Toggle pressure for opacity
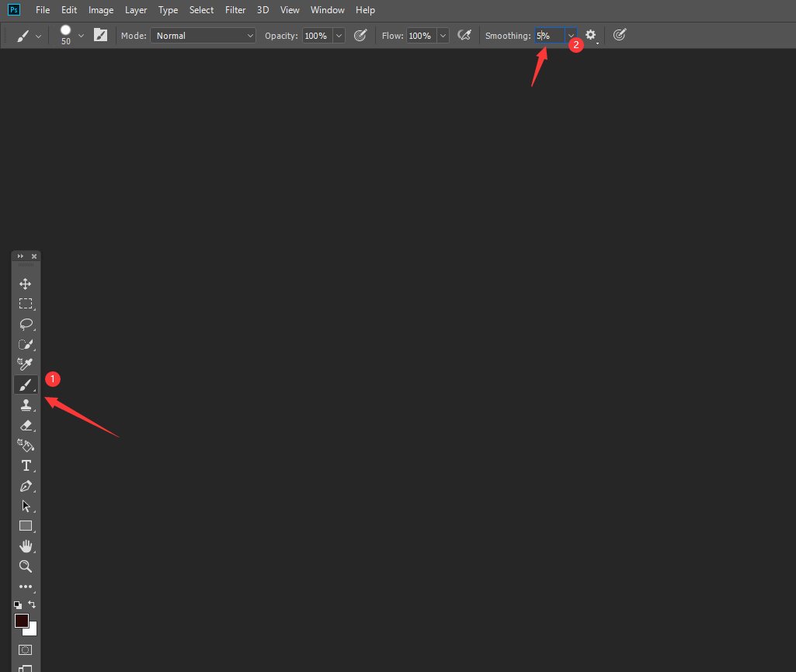The image size is (796, 672). pos(360,35)
